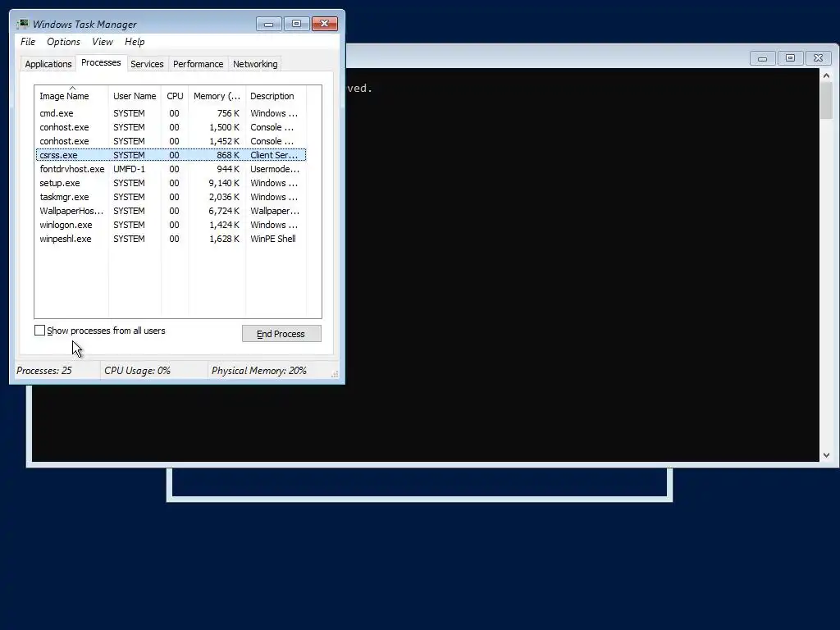
Task: Switch to the Applications tab
Action: 48,64
